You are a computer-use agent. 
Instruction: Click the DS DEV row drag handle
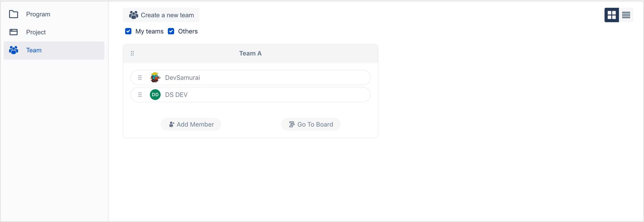click(x=140, y=95)
